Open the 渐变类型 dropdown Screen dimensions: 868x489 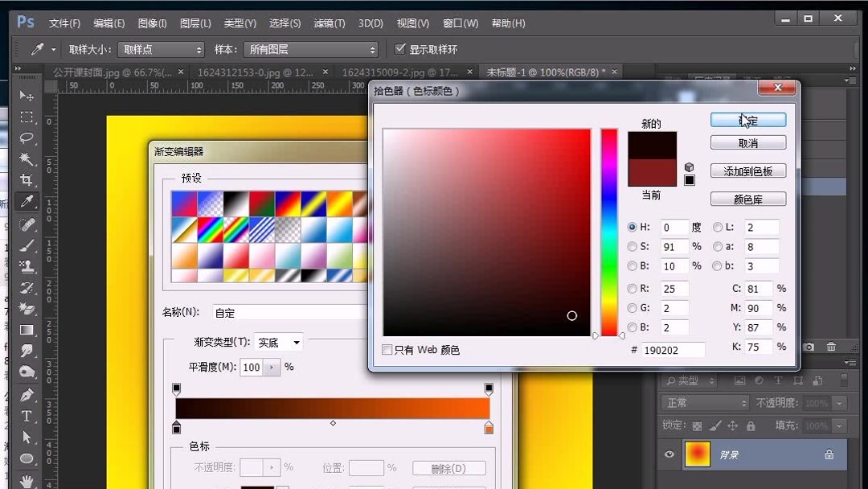tap(277, 342)
